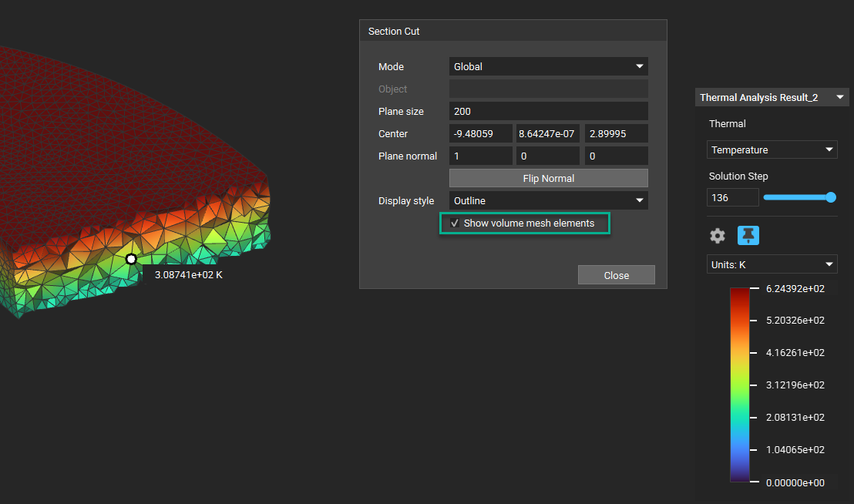854x504 pixels.
Task: Click the Section Cut dialog title
Action: click(x=394, y=31)
